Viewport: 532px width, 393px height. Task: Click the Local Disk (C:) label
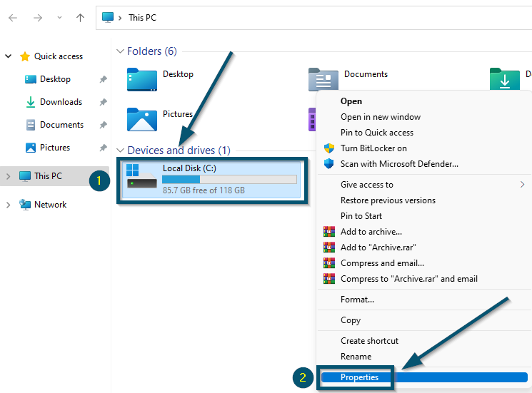pyautogui.click(x=189, y=168)
